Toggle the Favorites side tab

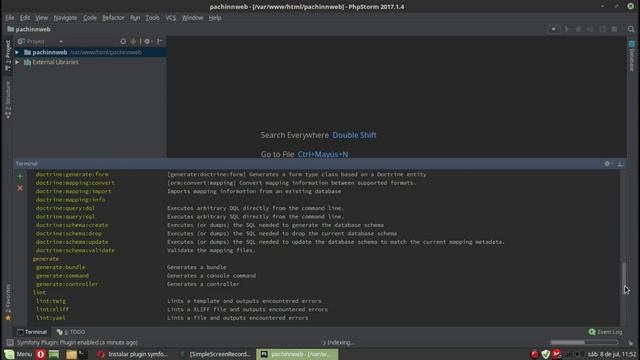[x=8, y=302]
